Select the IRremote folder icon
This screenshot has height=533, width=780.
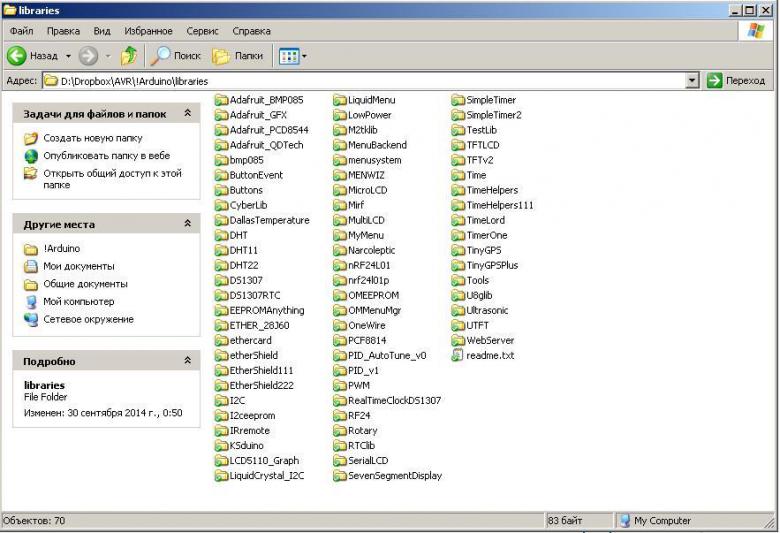pos(221,431)
